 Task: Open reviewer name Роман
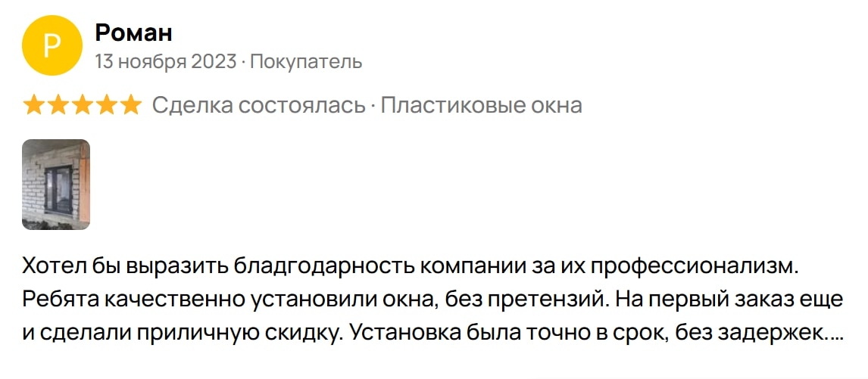click(x=133, y=33)
